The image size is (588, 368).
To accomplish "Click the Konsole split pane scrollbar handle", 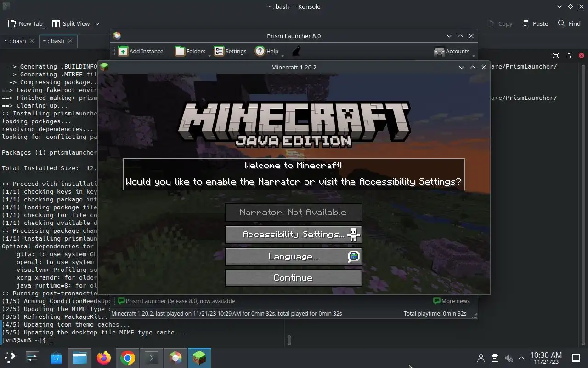I will (x=289, y=340).
